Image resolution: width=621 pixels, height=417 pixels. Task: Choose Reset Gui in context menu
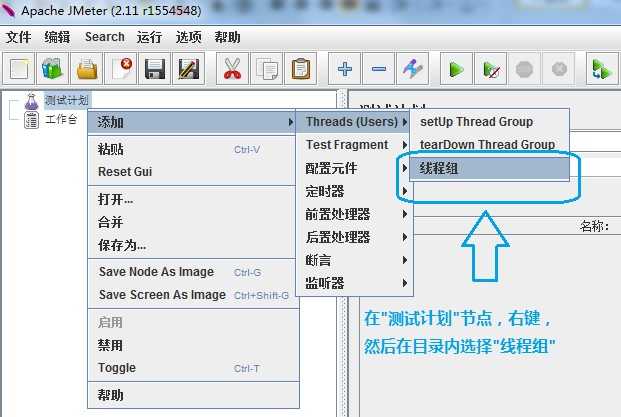192,171
